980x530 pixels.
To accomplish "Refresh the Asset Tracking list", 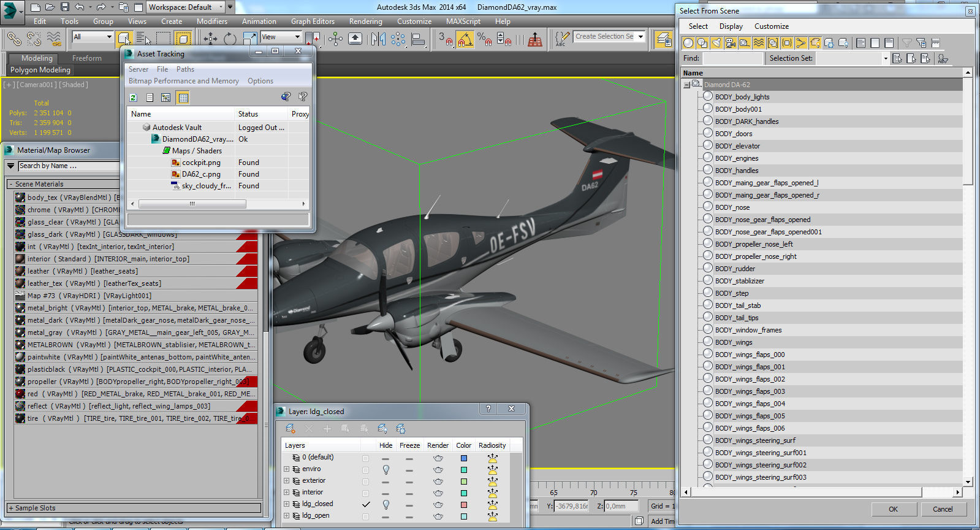I will 133,98.
